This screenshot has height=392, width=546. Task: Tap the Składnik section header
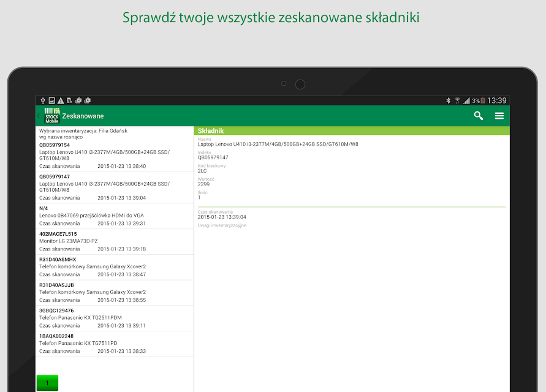click(352, 130)
